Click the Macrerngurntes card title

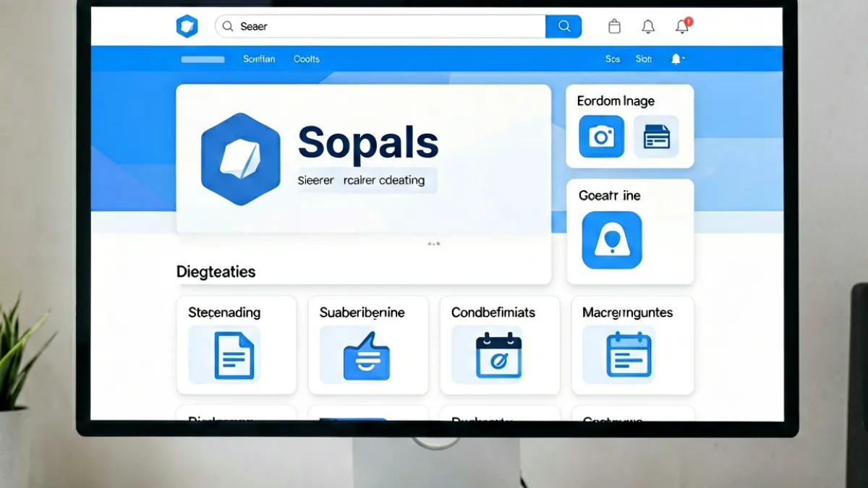point(628,312)
